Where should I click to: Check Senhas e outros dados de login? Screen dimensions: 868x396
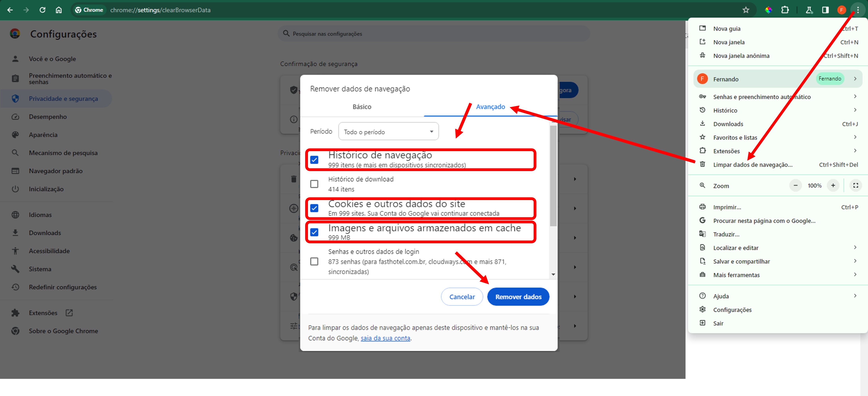point(314,261)
